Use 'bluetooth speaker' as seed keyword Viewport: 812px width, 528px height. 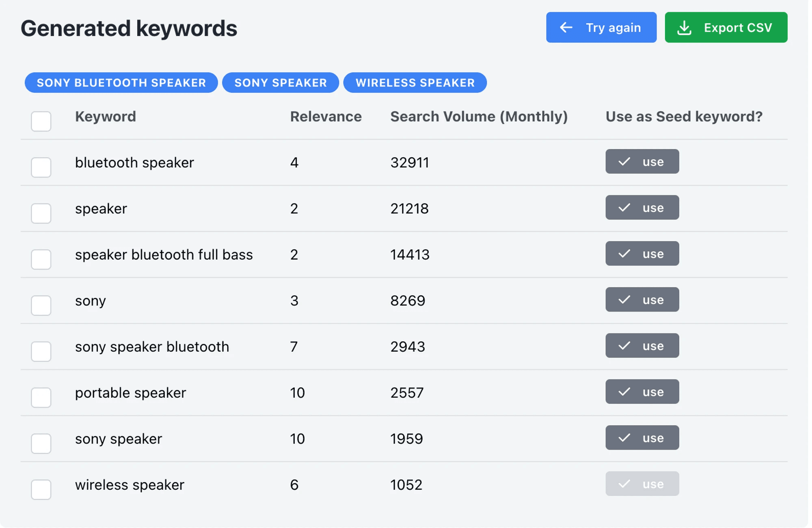pyautogui.click(x=642, y=162)
